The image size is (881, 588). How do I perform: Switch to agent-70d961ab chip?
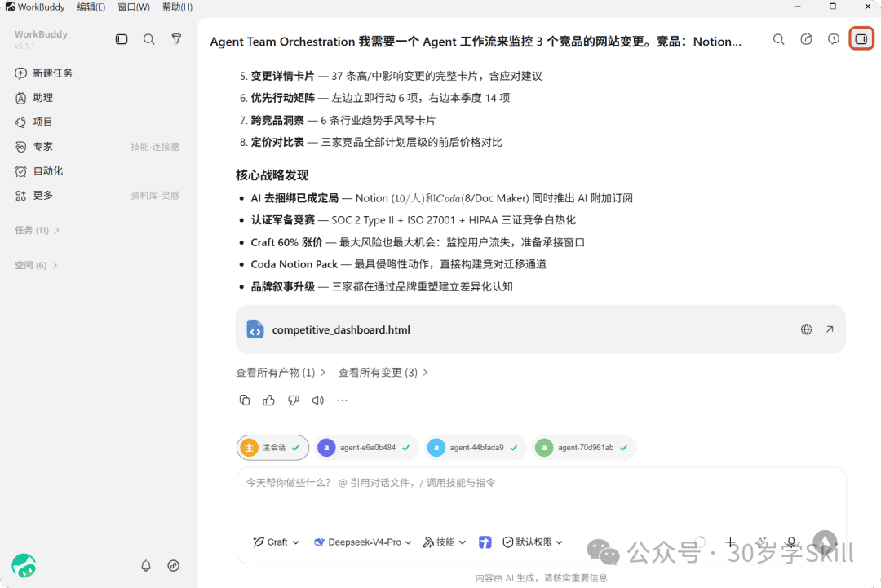point(584,448)
